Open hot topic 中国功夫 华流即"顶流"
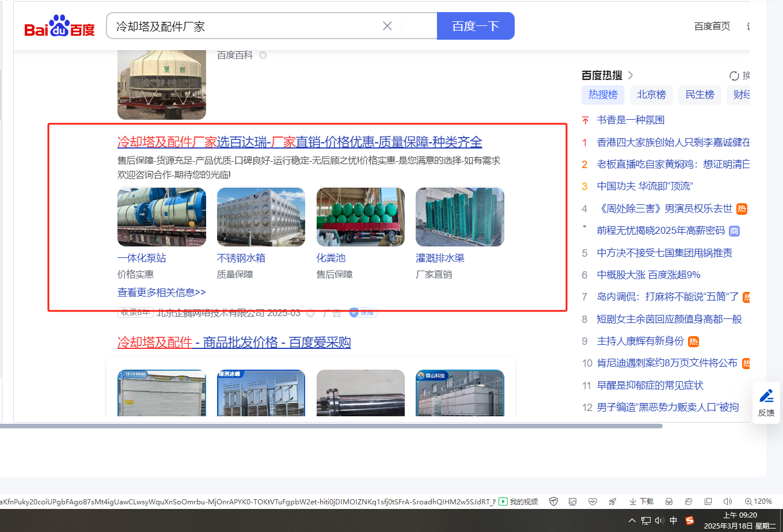This screenshot has height=532, width=783. tap(645, 186)
